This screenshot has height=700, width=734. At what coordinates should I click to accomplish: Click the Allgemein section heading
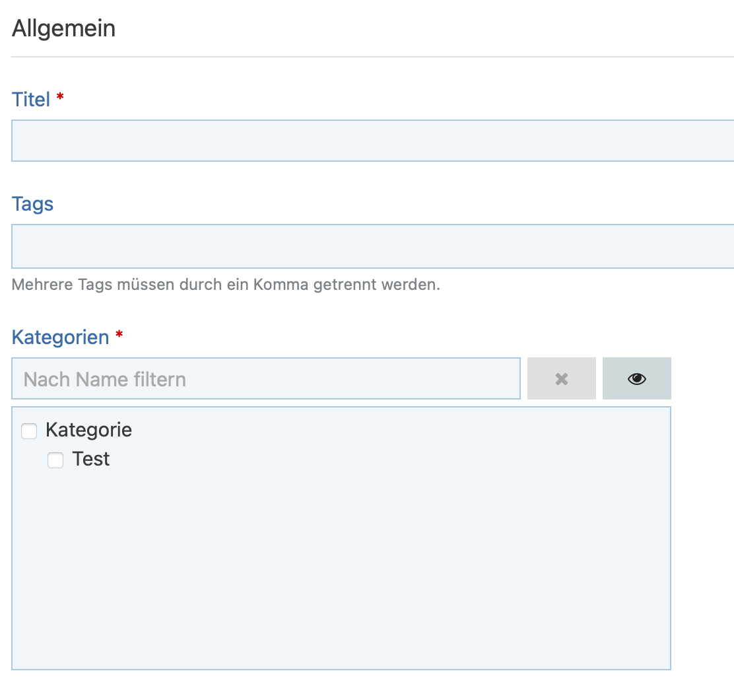tap(63, 29)
